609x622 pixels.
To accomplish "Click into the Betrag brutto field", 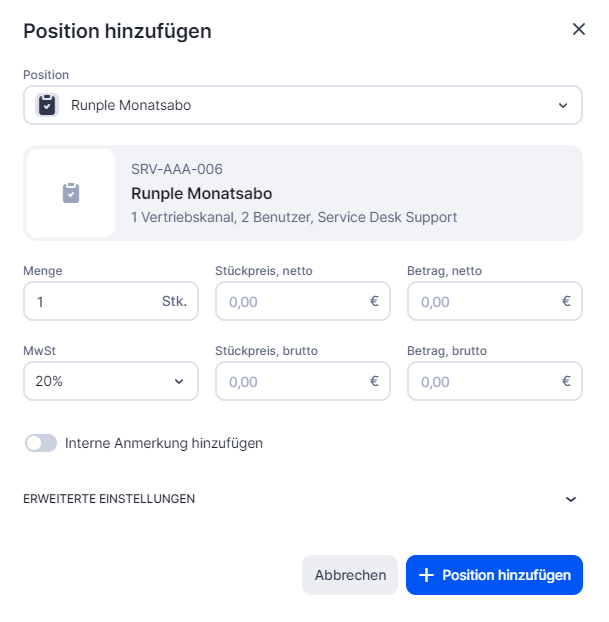I will pyautogui.click(x=482, y=381).
